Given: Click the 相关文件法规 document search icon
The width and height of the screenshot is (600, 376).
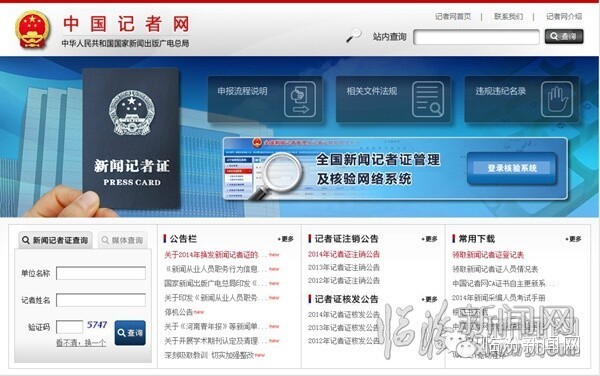Looking at the screenshot, I should point(428,99).
